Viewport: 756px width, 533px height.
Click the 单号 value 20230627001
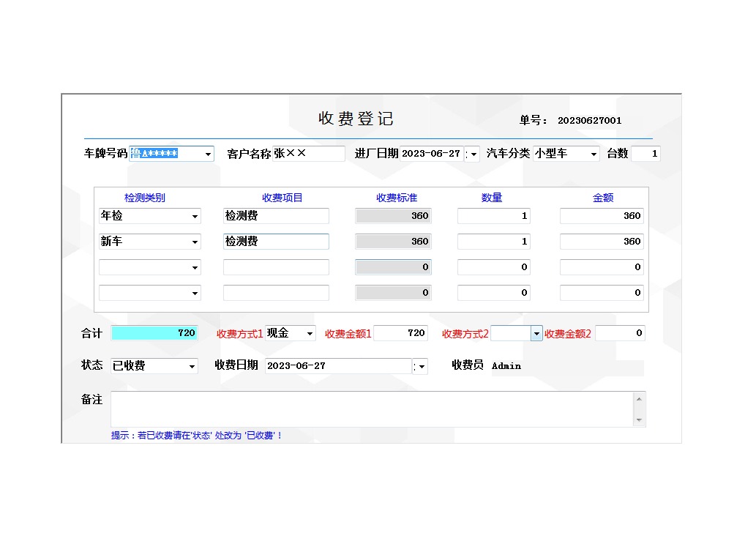click(589, 121)
